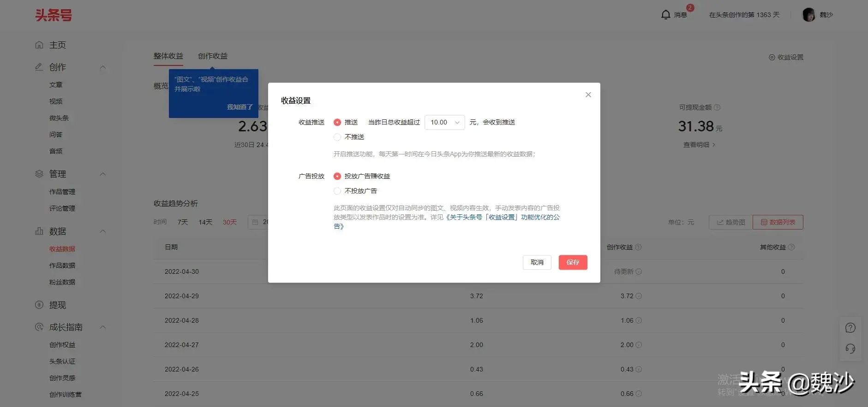
Task: Click the user avatar picture
Action: (x=808, y=15)
